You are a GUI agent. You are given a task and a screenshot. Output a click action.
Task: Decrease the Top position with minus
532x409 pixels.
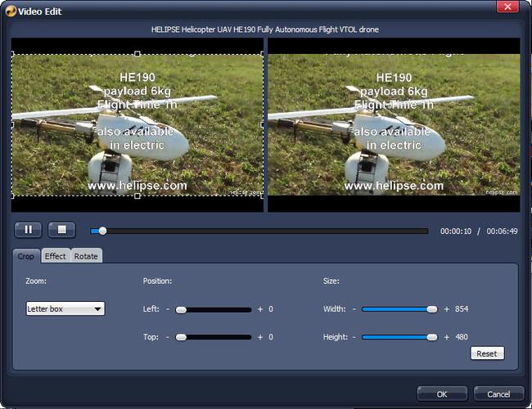pos(168,337)
